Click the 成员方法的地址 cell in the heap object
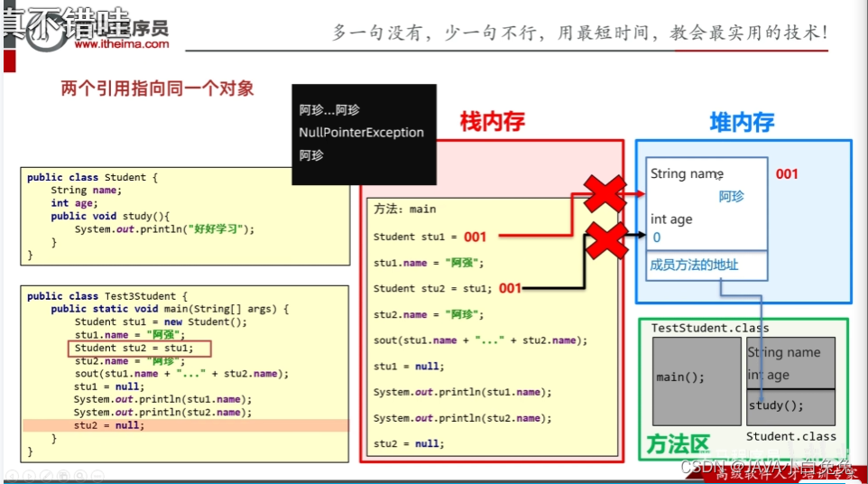 (706, 265)
